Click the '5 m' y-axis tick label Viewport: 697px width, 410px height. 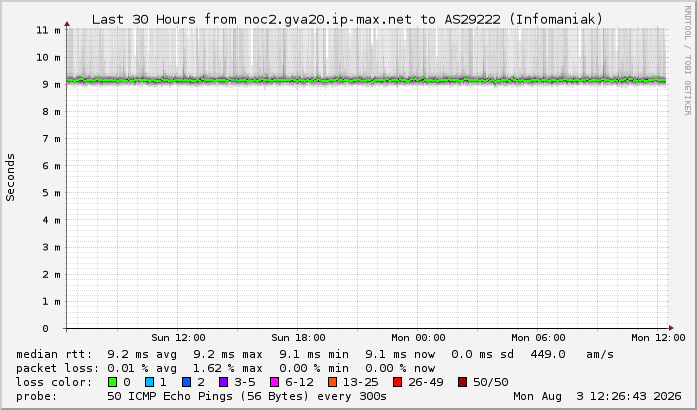click(x=52, y=193)
